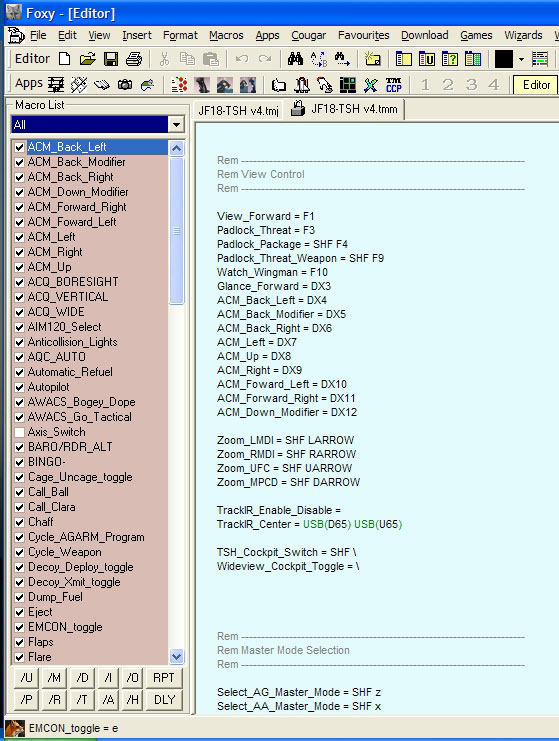The image size is (559, 741).
Task: Click the RPT button
Action: pos(164,678)
